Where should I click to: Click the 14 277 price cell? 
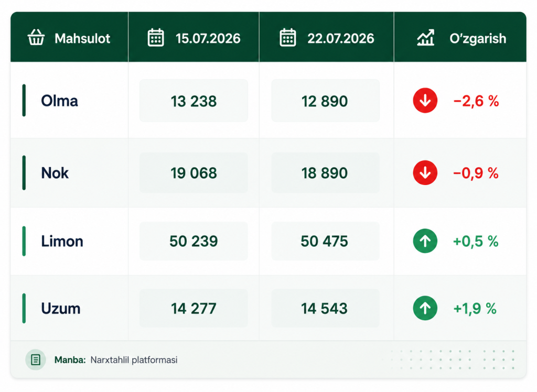(x=194, y=308)
